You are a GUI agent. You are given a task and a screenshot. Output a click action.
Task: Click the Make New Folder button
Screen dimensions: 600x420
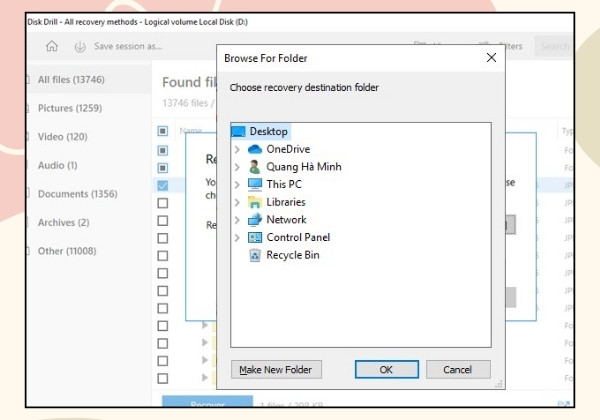pos(276,370)
